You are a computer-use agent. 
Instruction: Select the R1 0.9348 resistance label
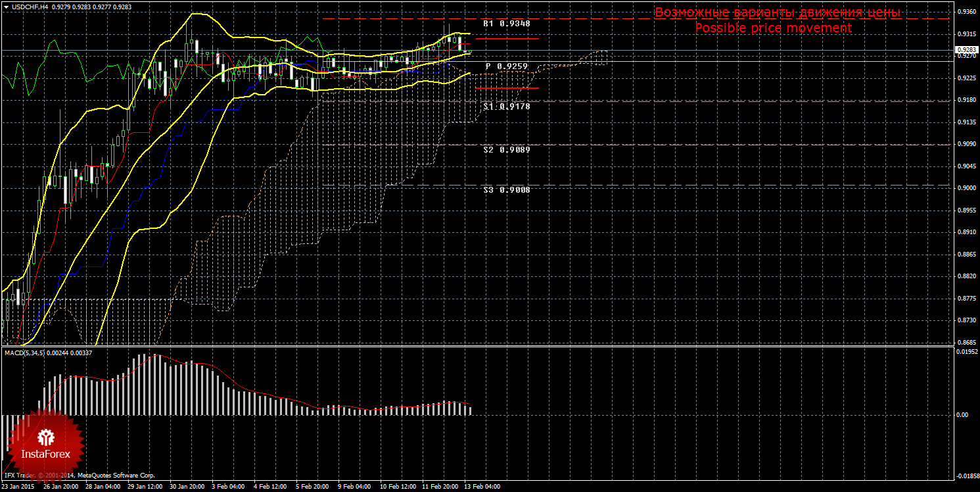tap(506, 24)
